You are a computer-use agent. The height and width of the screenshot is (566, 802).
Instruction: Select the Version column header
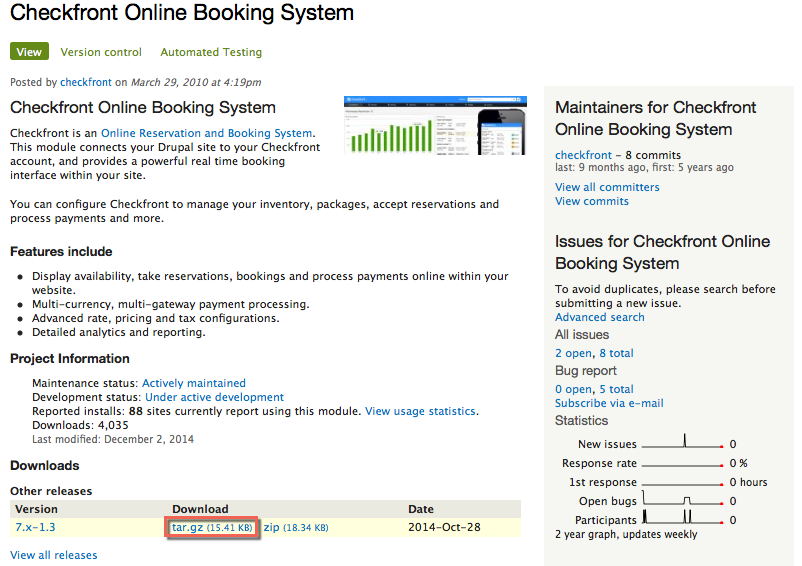36,509
